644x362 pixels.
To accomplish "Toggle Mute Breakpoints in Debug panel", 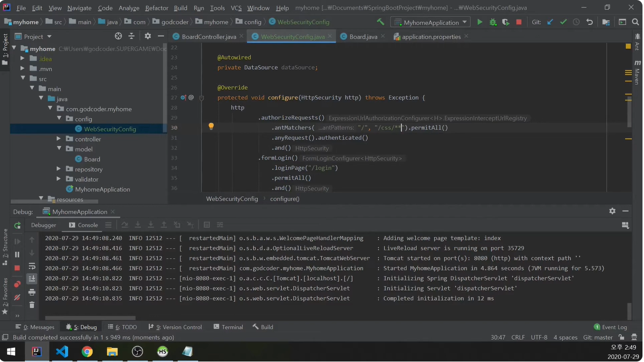I will click(x=17, y=297).
